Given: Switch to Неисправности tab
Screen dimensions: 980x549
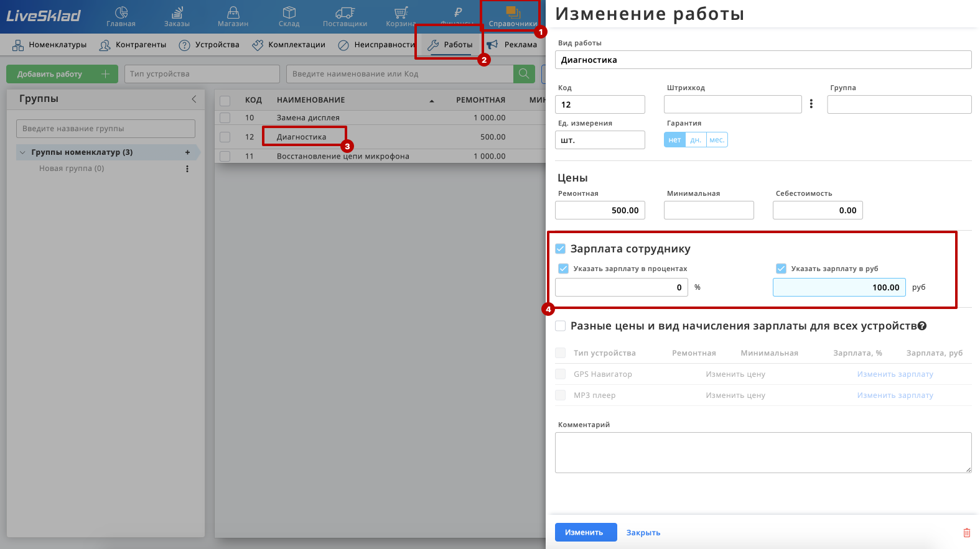Looking at the screenshot, I should (377, 45).
